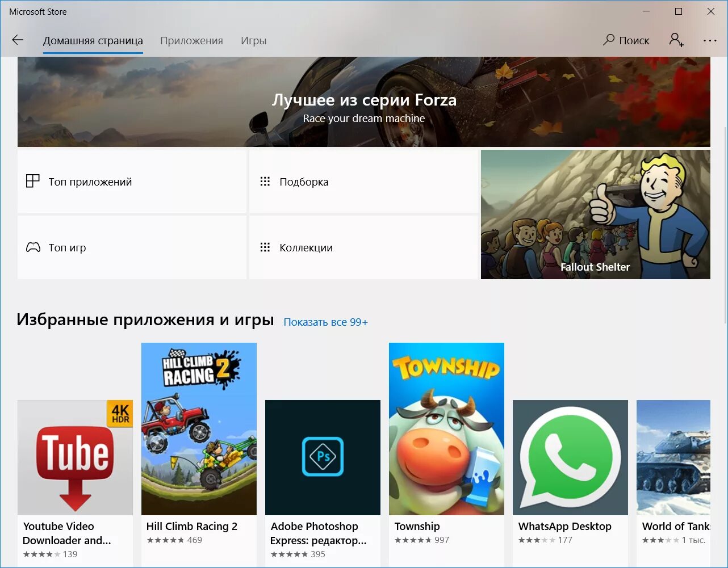Click the Township title text
Screen dimensions: 728x568
click(417, 526)
